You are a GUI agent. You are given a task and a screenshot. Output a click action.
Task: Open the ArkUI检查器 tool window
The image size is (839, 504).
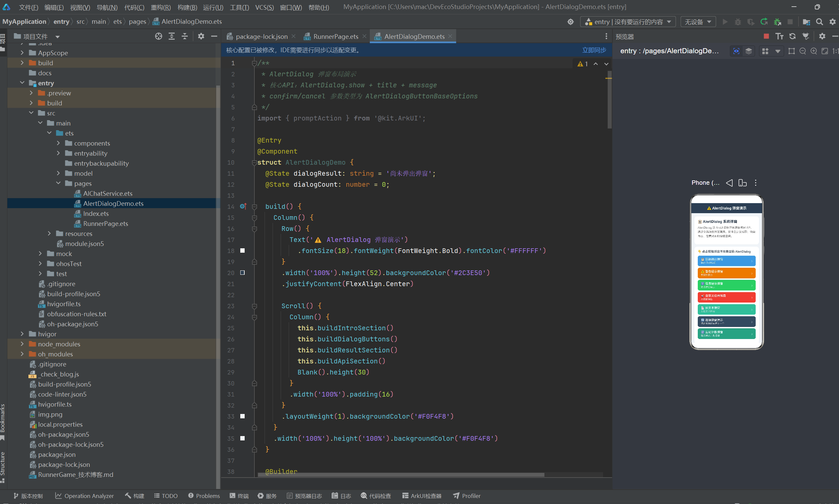coord(421,496)
